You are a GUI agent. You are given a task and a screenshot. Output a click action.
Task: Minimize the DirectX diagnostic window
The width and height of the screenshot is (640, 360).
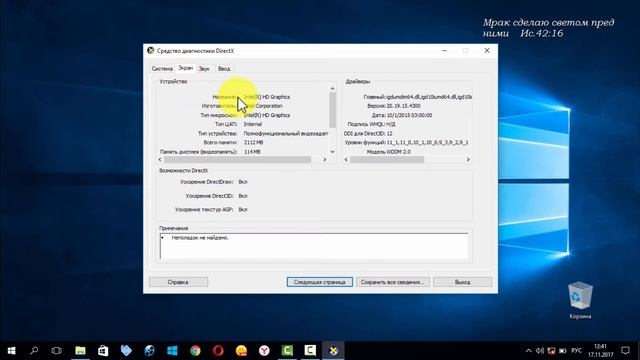444,51
